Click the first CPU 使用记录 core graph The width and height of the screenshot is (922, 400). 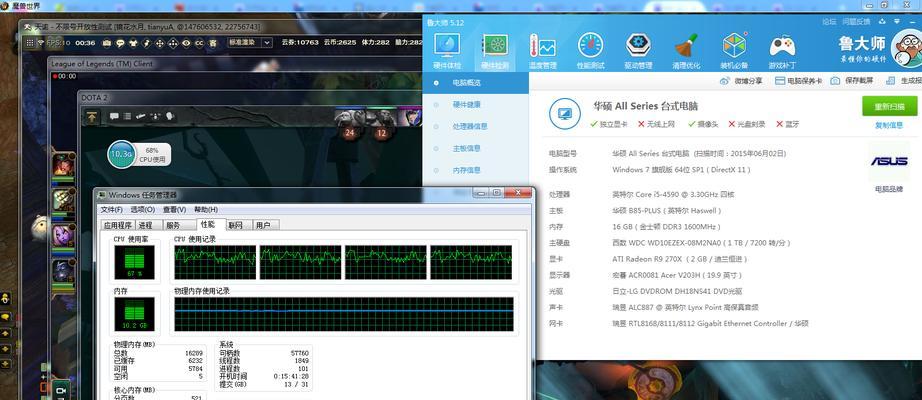(215, 262)
